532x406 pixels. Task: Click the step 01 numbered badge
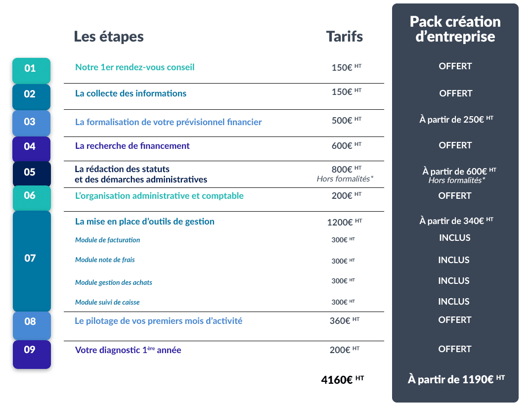tap(31, 70)
